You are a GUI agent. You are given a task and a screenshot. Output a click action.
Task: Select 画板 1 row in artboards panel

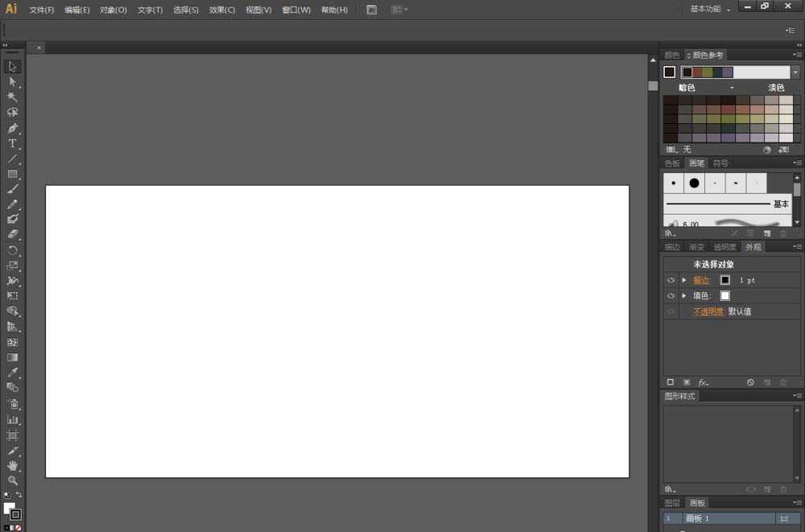coord(724,518)
